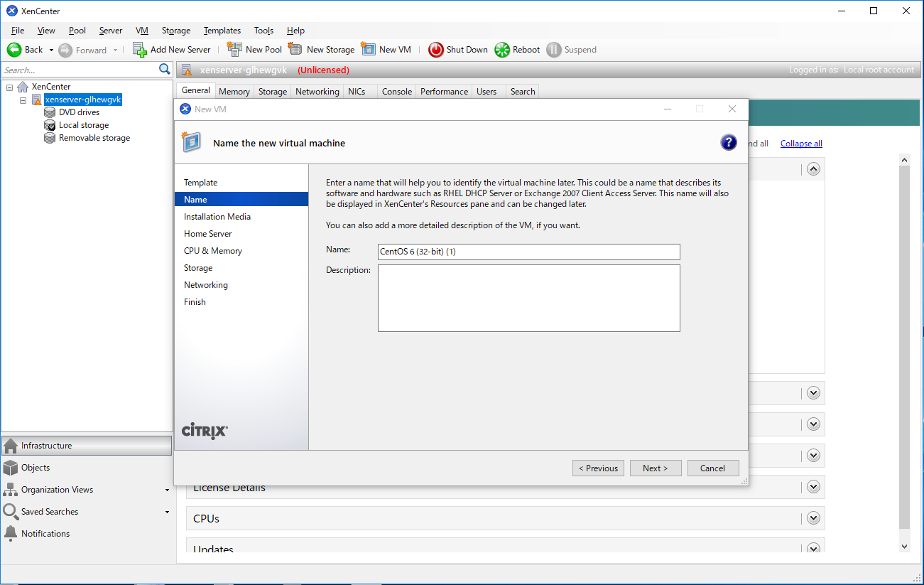Image resolution: width=924 pixels, height=585 pixels.
Task: Click the VM Name input field
Action: 529,252
